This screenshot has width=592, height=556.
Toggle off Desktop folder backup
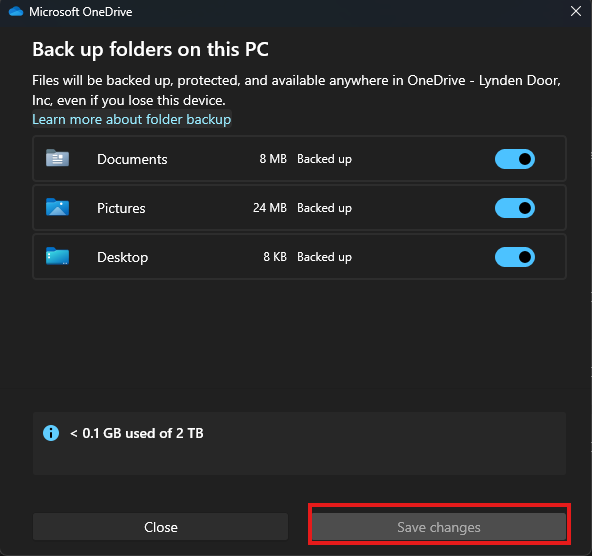[x=515, y=257]
